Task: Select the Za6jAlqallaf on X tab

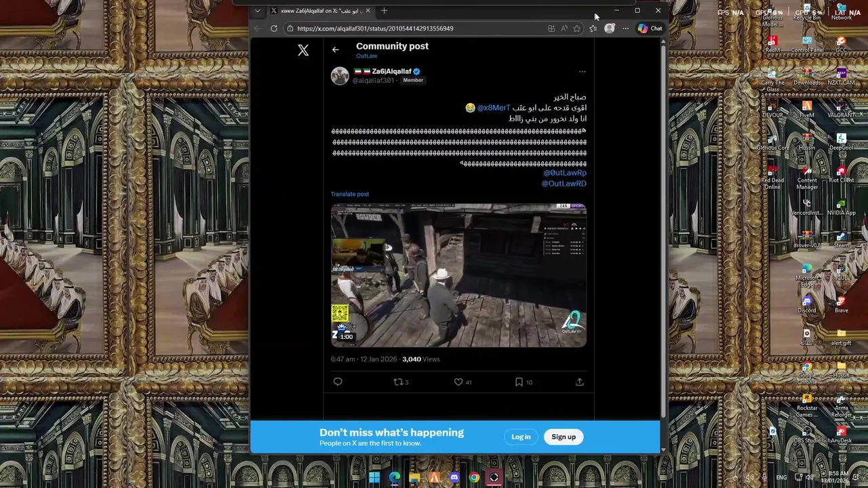Action: 320,11
